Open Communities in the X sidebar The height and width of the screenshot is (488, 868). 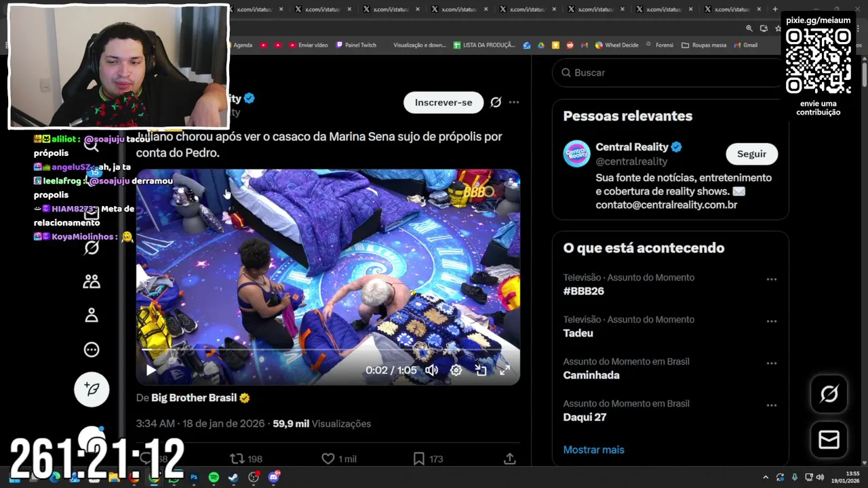pyautogui.click(x=92, y=281)
